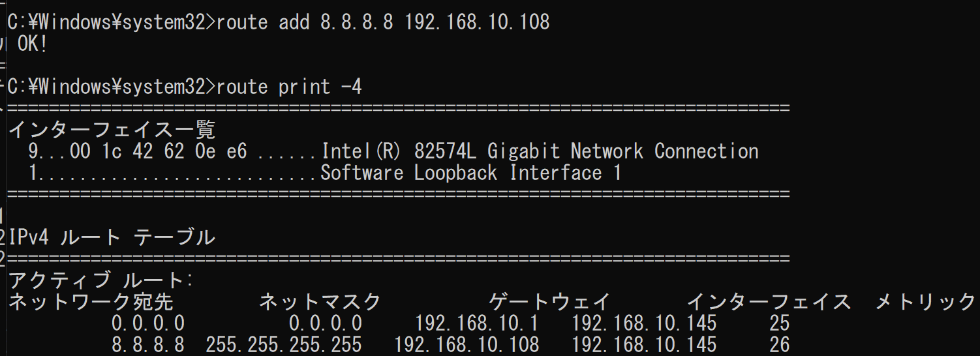Click 'Software Loopback Interface 1' entry
Viewport: 980px width, 356px height.
[x=470, y=173]
